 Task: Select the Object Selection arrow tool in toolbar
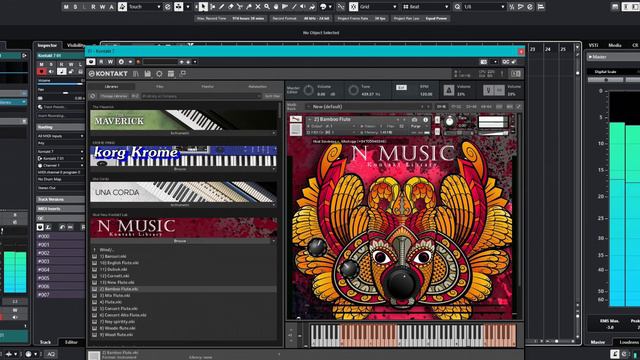coord(203,7)
